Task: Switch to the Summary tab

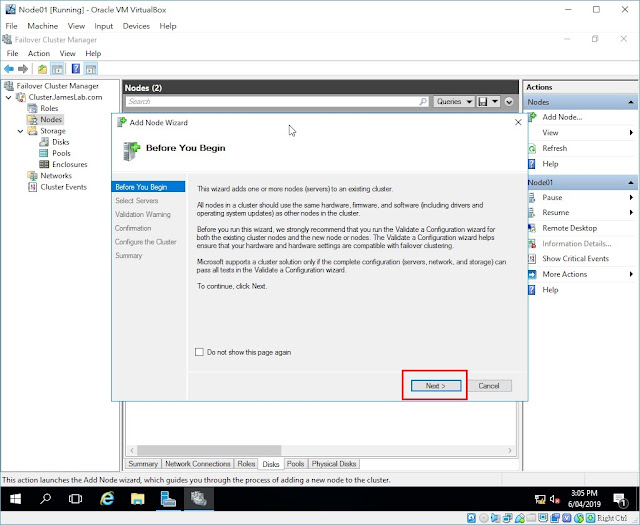Action: pyautogui.click(x=142, y=464)
